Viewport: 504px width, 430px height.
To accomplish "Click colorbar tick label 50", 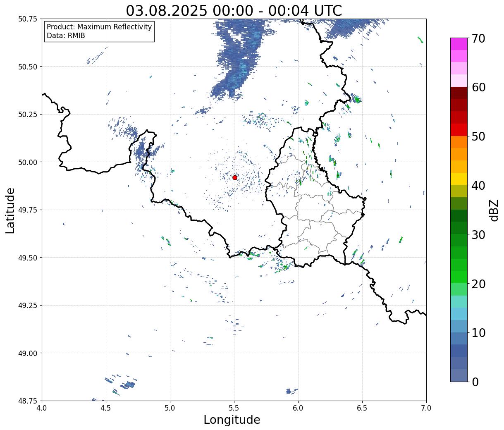I will (478, 136).
